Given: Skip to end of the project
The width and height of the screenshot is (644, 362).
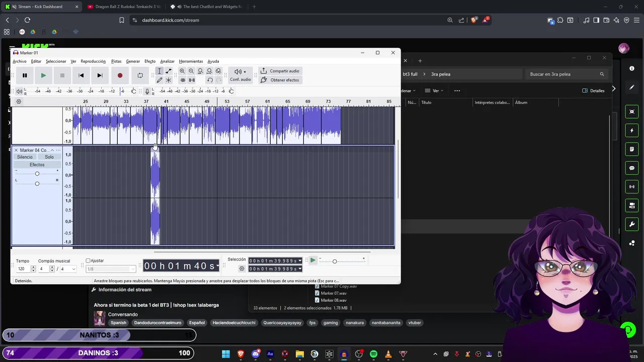Looking at the screenshot, I should [x=100, y=75].
